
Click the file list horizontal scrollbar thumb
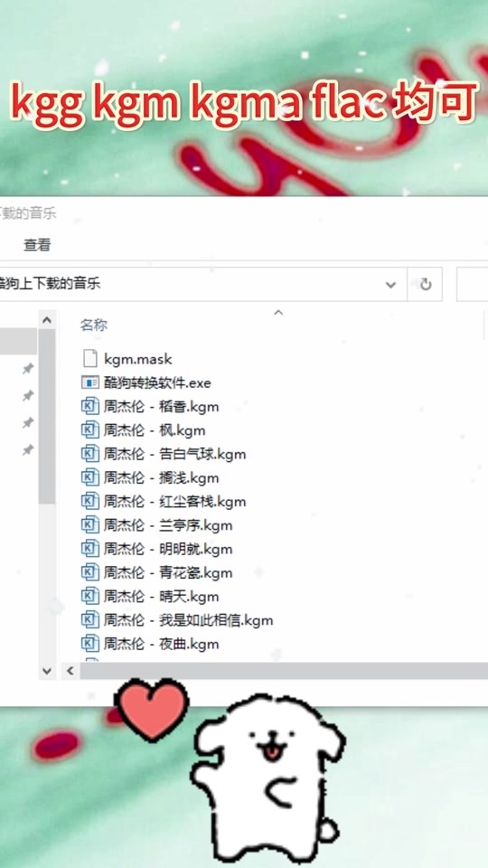click(x=284, y=671)
